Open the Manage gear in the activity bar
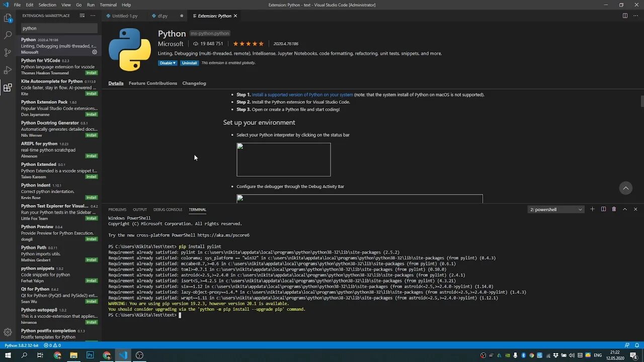This screenshot has width=644, height=362. coord(8,332)
